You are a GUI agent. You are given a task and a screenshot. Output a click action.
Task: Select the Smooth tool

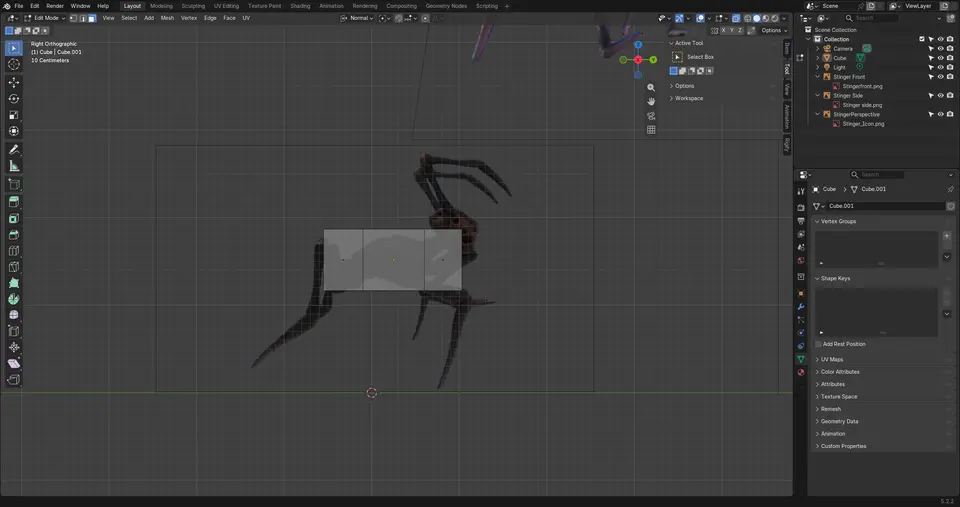coord(13,315)
